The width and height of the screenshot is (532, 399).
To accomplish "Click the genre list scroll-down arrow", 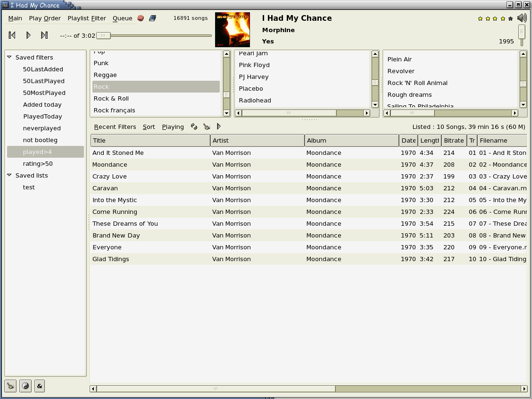I will (x=226, y=113).
